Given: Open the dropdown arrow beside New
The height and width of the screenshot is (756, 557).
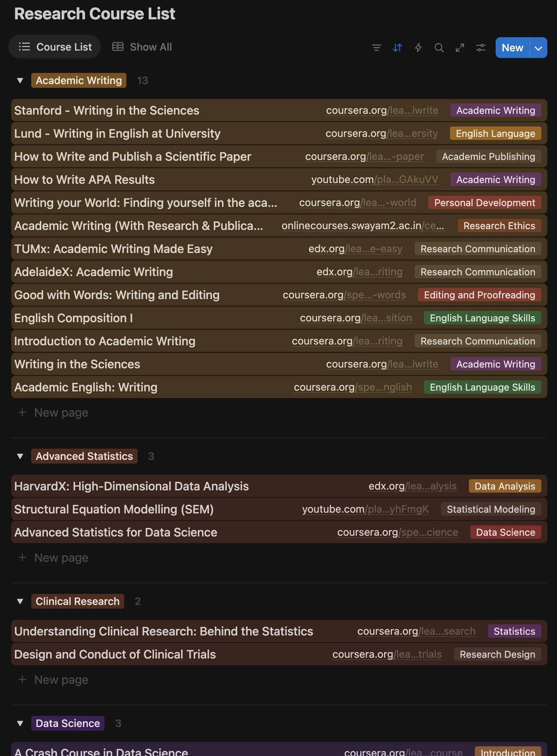Looking at the screenshot, I should click(538, 48).
